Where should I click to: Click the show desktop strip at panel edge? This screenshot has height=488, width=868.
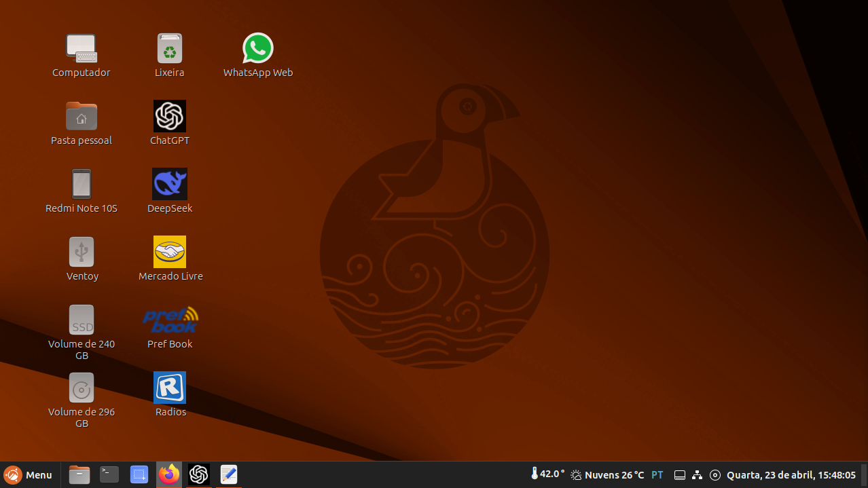864,475
